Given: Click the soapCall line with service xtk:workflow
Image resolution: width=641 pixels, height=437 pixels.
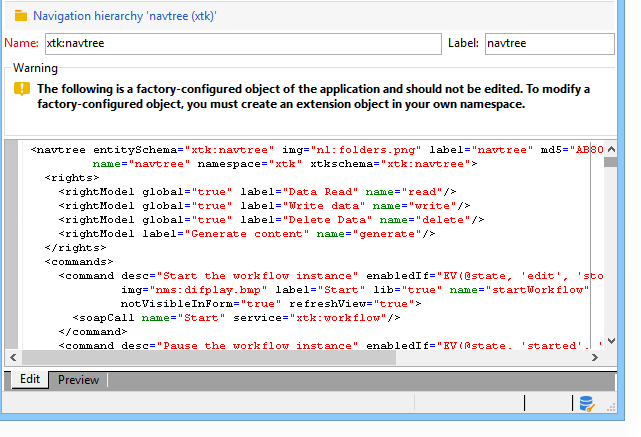Looking at the screenshot, I should click(x=236, y=317).
